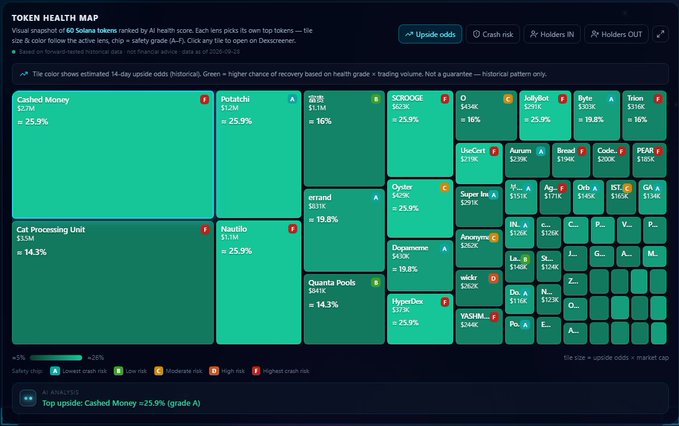Open the Cat Processing Unit tile

pos(113,282)
